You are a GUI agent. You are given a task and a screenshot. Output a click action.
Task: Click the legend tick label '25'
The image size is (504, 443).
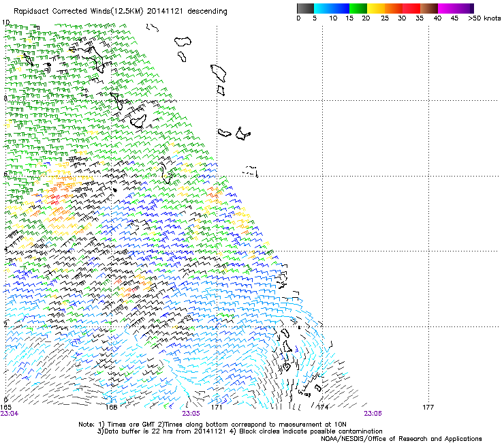[x=385, y=18]
